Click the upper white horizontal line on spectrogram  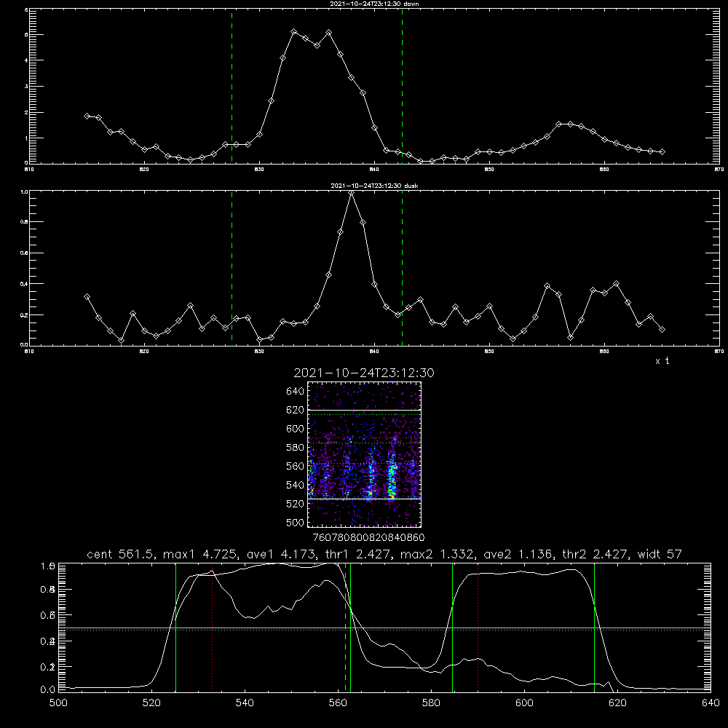365,411
